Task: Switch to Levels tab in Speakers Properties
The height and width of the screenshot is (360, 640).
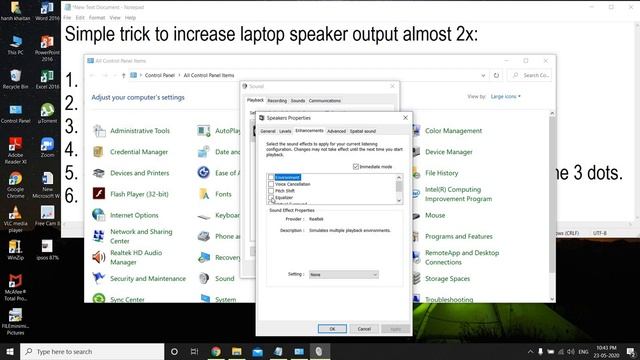Action: [285, 131]
